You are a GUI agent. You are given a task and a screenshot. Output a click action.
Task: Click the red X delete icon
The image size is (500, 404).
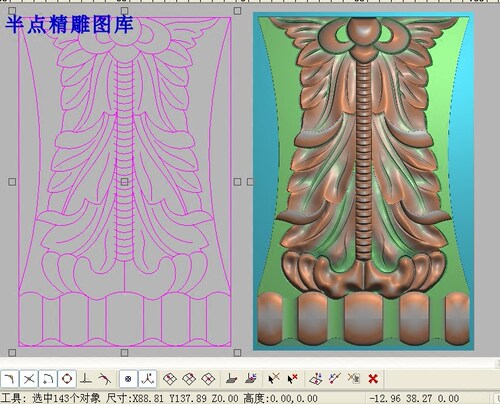pyautogui.click(x=373, y=379)
